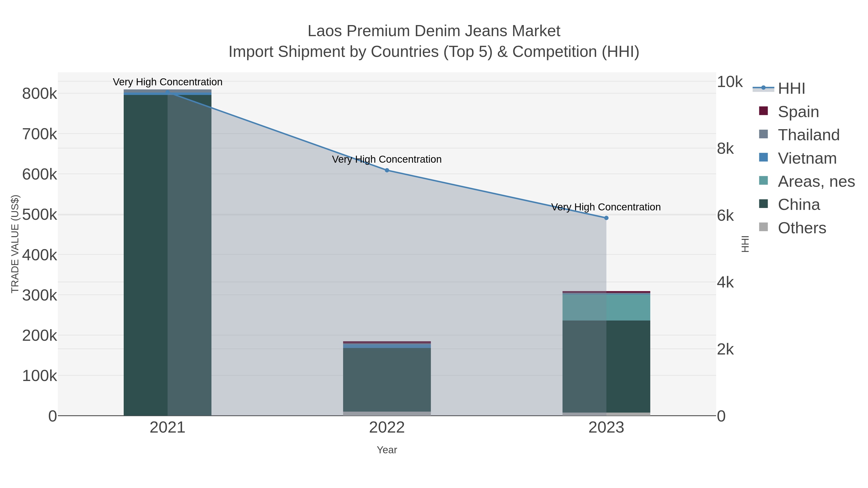Click the Spain legend color swatch

763,111
